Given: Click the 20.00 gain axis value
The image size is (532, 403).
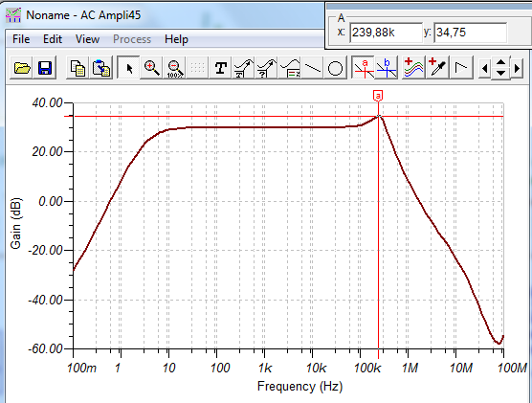Looking at the screenshot, I should [47, 152].
